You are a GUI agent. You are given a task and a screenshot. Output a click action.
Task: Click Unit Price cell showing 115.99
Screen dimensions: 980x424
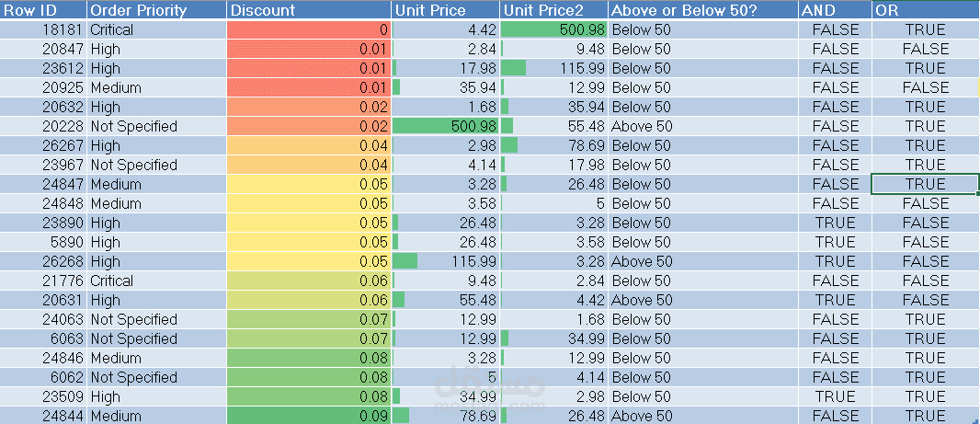click(446, 261)
